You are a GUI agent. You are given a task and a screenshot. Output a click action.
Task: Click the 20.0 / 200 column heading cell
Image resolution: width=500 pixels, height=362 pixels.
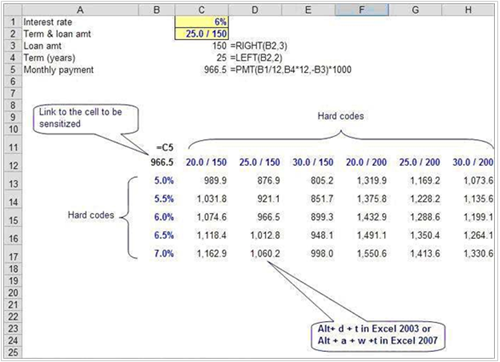click(366, 162)
